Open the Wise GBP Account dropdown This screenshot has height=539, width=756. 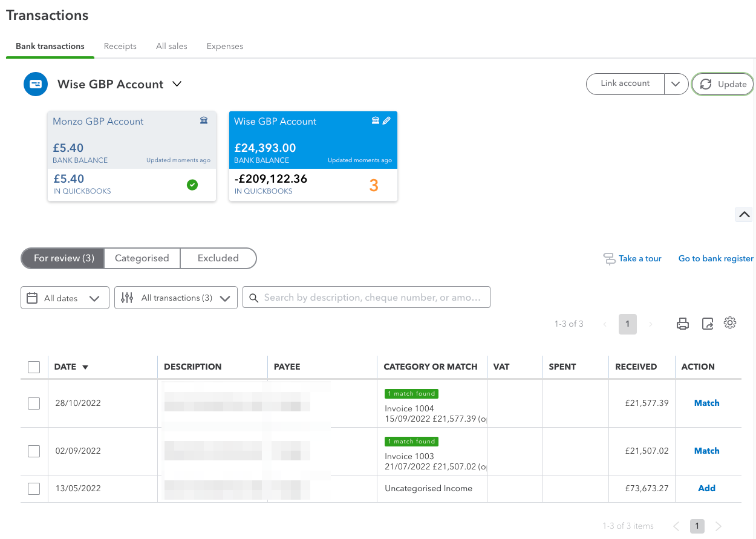tap(176, 84)
